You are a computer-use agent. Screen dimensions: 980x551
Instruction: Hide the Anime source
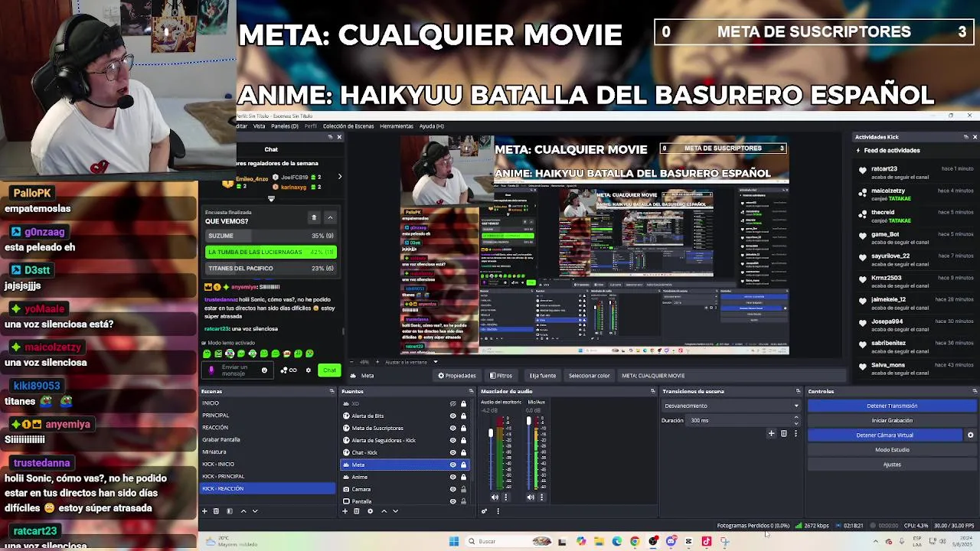tap(452, 477)
